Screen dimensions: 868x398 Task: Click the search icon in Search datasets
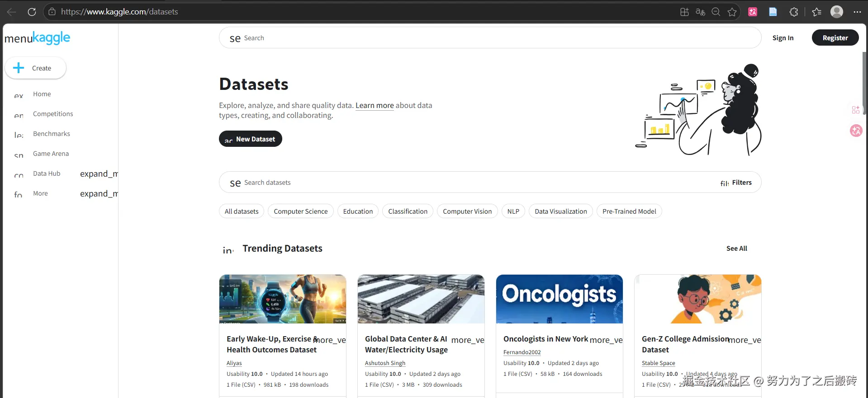[x=235, y=183]
